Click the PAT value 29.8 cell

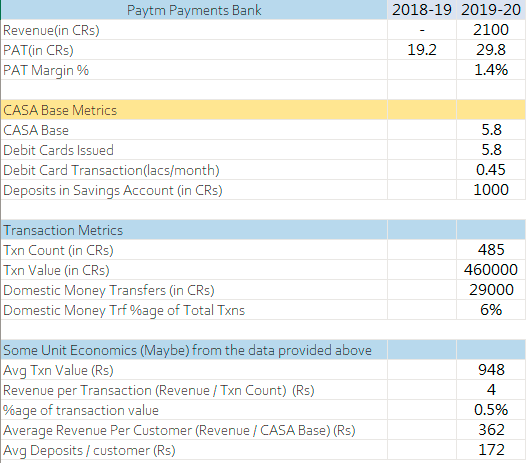491,50
